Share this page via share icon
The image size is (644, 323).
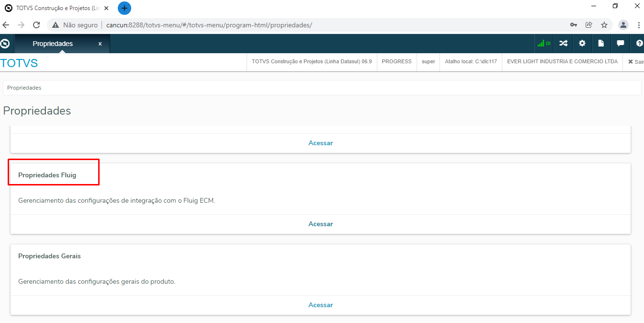click(x=589, y=25)
